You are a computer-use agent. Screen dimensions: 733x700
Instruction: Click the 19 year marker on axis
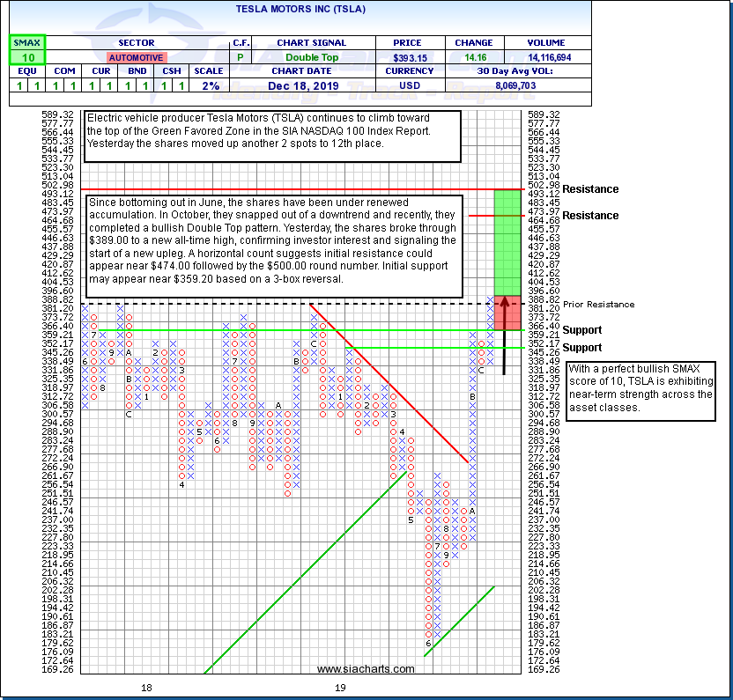pos(337,687)
